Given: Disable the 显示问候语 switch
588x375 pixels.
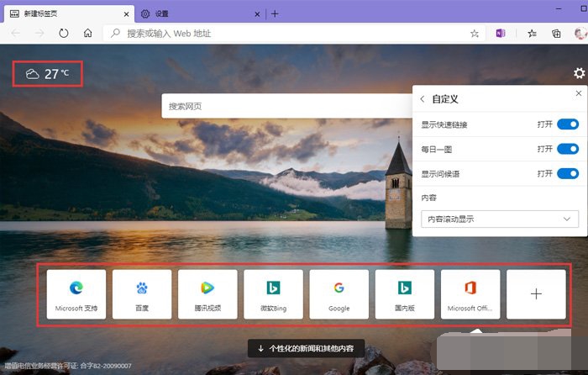Looking at the screenshot, I should (x=568, y=173).
